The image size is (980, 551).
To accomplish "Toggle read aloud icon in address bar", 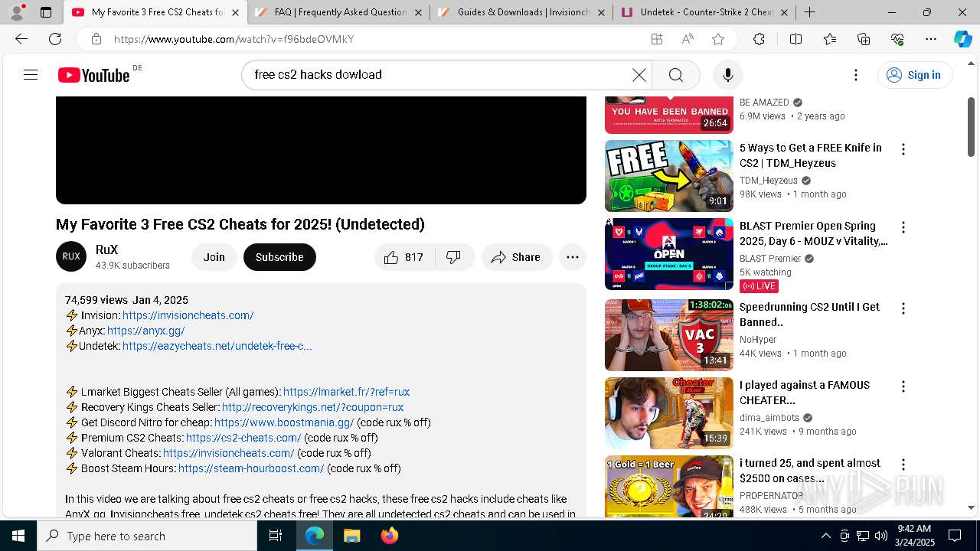I will 688,39.
